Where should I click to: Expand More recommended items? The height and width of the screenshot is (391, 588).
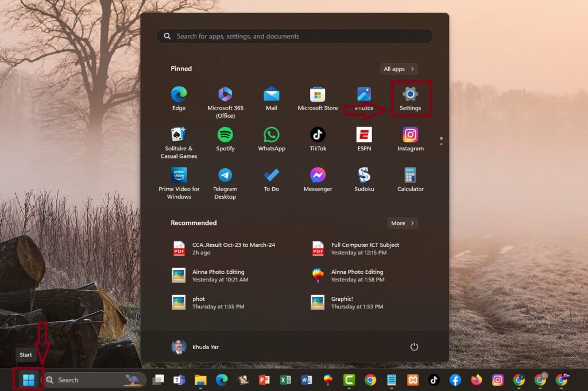click(x=402, y=223)
